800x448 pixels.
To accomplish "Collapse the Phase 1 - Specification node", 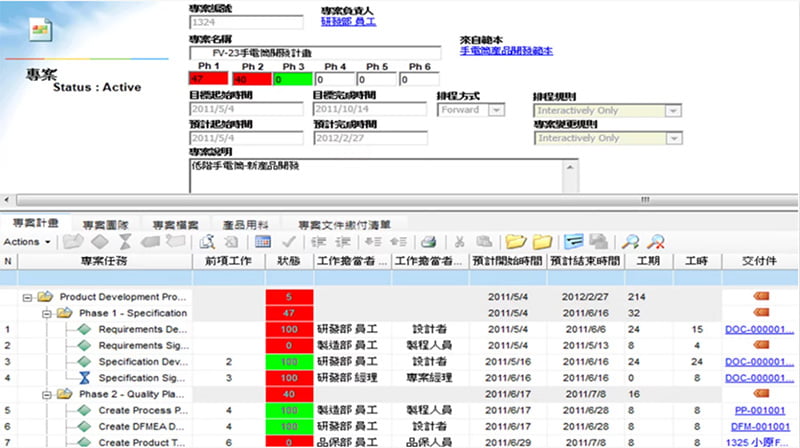I will pos(46,313).
